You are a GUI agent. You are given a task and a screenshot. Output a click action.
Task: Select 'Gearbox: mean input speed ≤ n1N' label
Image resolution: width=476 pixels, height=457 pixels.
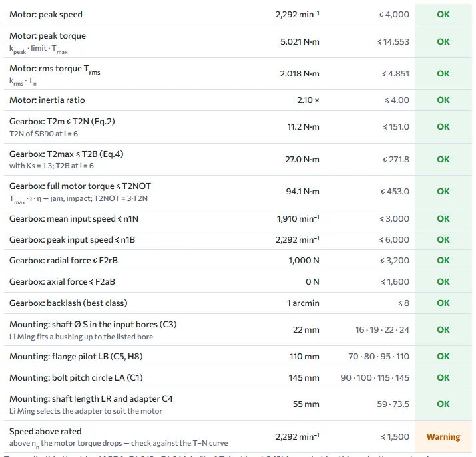(74, 219)
